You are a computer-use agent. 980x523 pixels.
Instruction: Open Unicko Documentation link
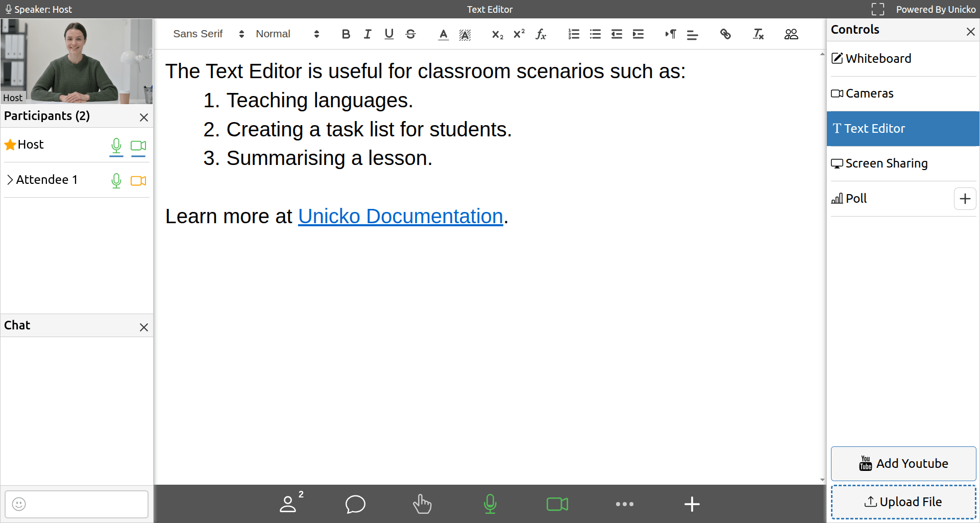(x=400, y=217)
